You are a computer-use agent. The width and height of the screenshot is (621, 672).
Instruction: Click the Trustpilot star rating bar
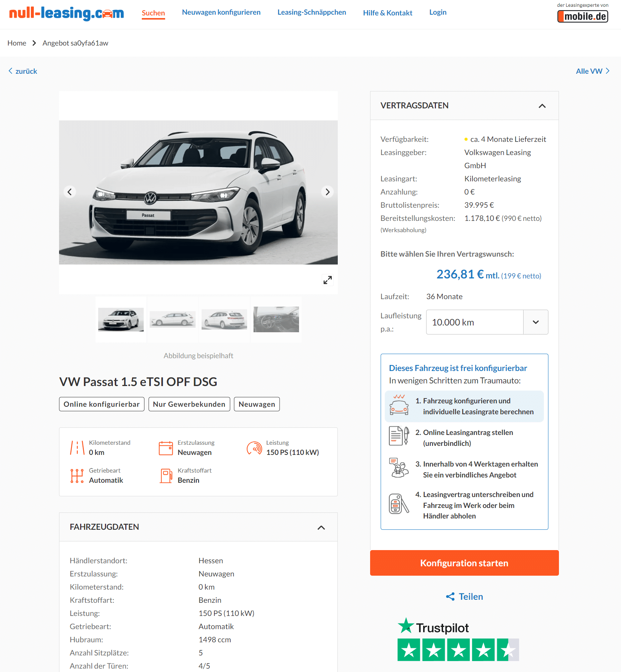[x=458, y=650]
